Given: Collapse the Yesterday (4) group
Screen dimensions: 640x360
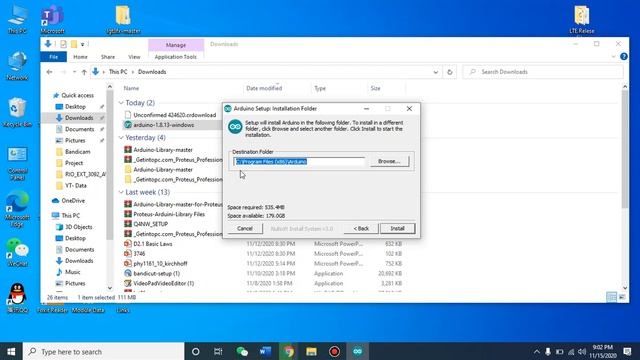Looking at the screenshot, I should [x=121, y=138].
